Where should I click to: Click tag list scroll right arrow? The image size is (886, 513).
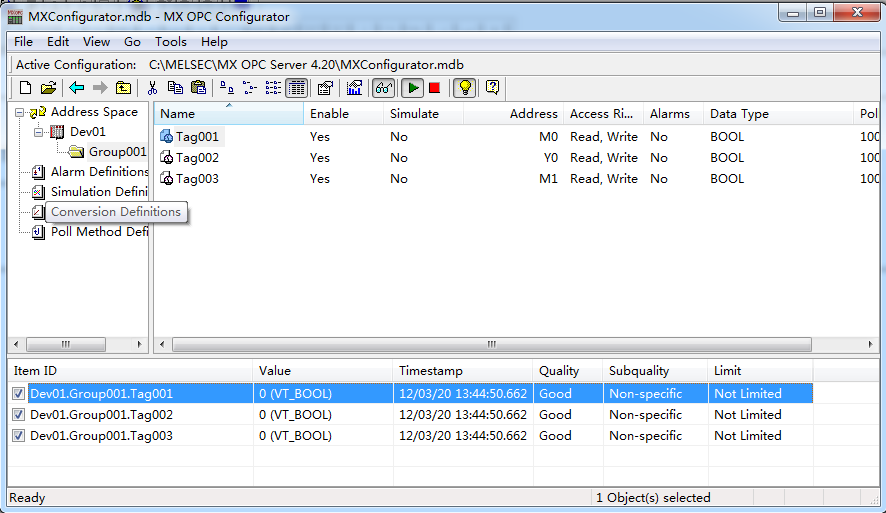[x=871, y=344]
